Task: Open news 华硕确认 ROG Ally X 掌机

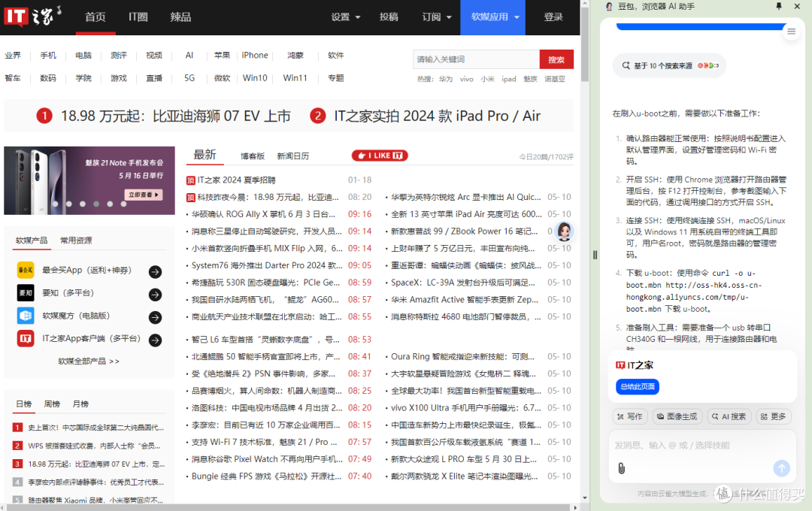Action: click(x=263, y=214)
